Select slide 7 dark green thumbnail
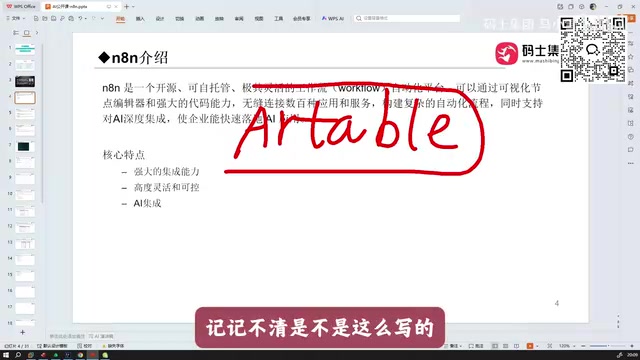Screen dimensions: 640x360 (25, 146)
